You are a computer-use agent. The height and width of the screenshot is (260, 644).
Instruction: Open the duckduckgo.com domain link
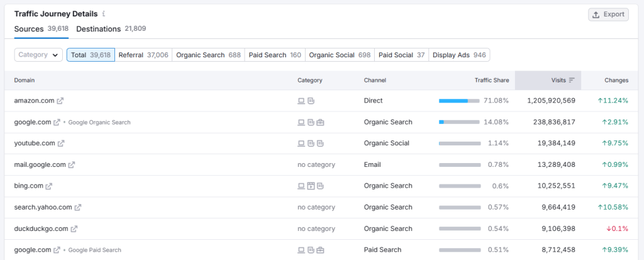tap(41, 229)
